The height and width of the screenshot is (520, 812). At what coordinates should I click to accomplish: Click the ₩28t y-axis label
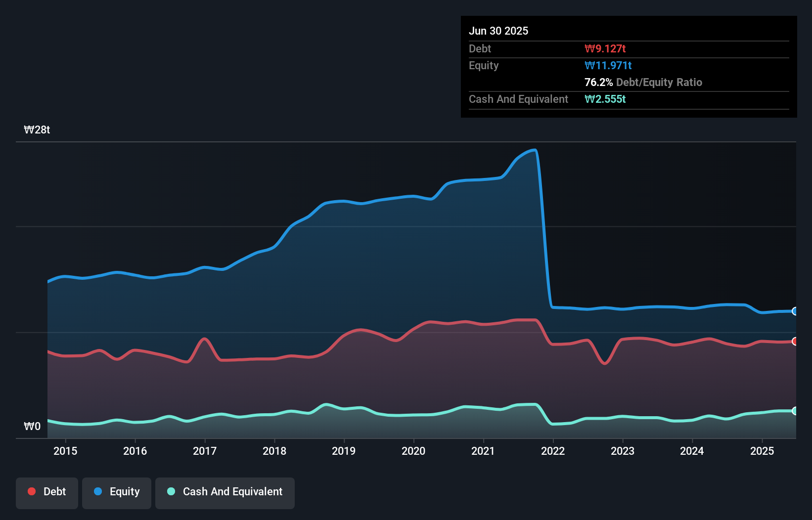tap(37, 130)
